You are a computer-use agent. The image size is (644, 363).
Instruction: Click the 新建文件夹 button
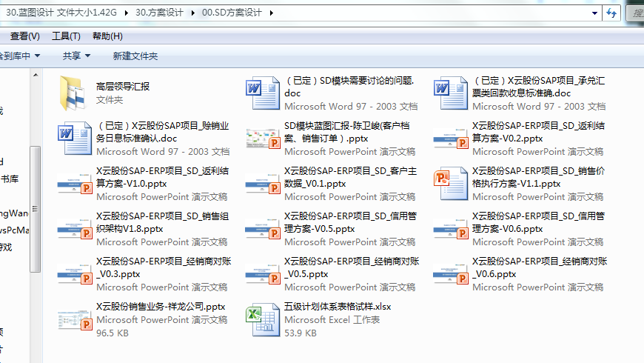(135, 56)
